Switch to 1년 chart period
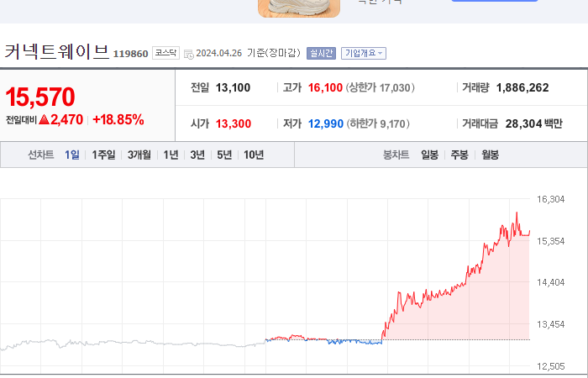This screenshot has width=588, height=378. [x=171, y=155]
